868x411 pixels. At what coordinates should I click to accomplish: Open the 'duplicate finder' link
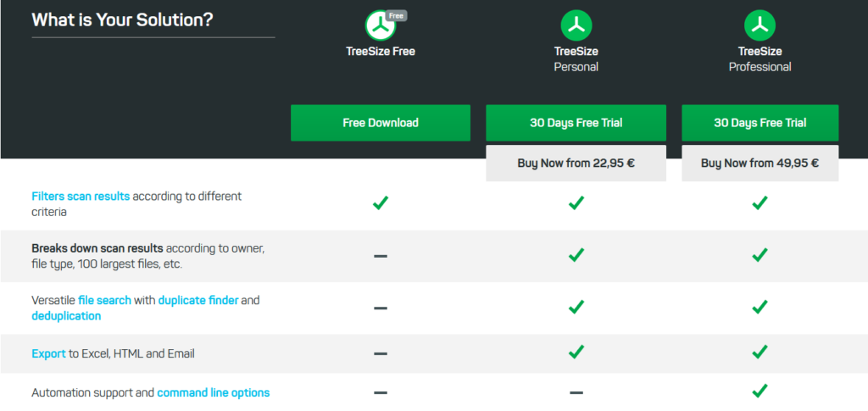[x=198, y=300]
